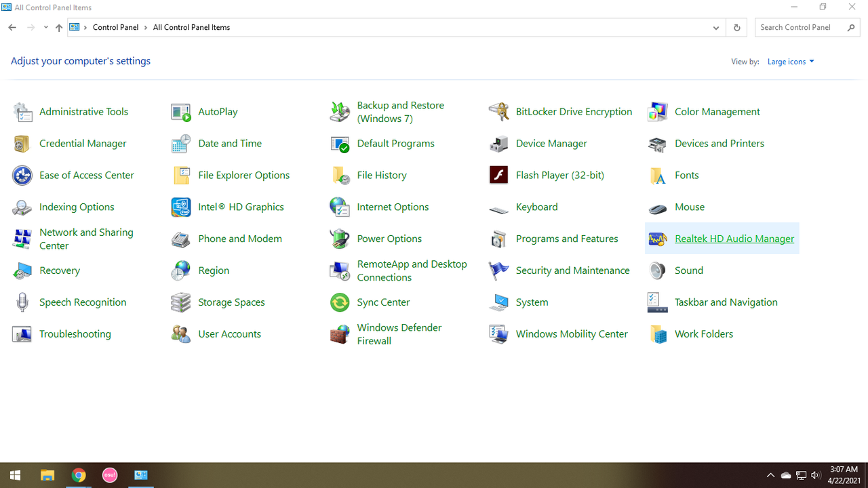Click Internet Options globe icon
868x488 pixels.
pyautogui.click(x=340, y=207)
